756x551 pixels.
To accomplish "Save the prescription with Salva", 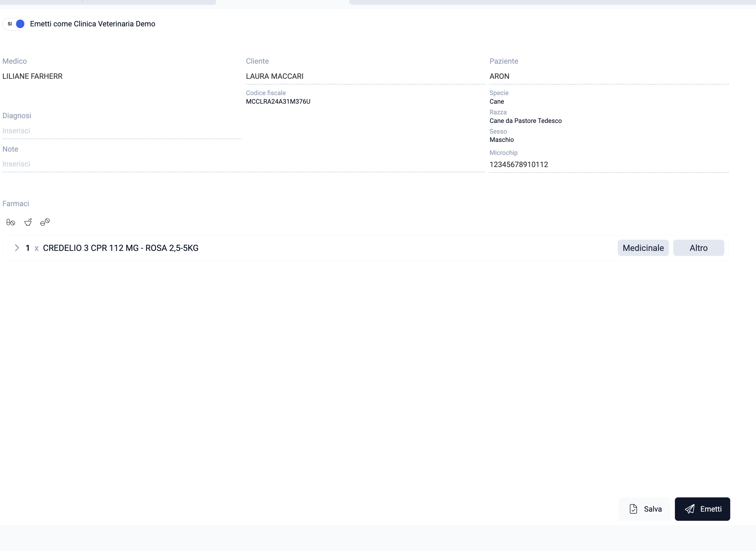I will (644, 509).
